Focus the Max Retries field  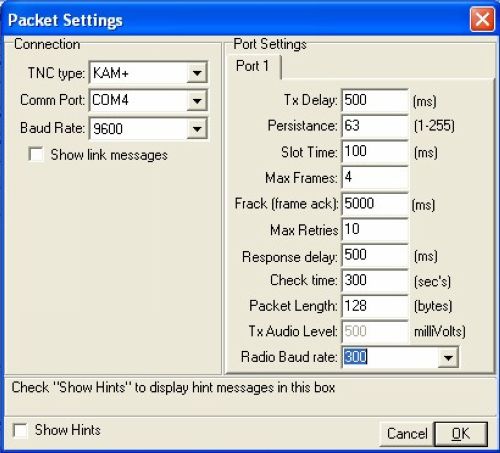point(375,229)
